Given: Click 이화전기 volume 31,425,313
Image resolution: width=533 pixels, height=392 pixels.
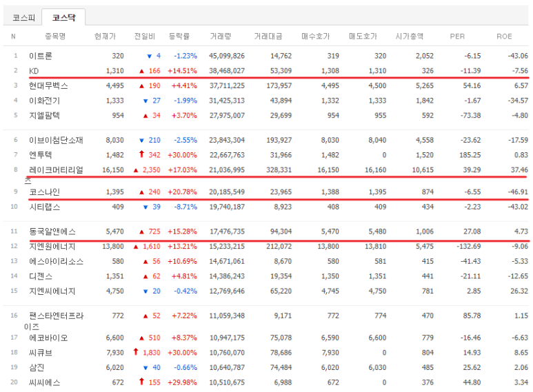Looking at the screenshot, I should (x=227, y=101).
